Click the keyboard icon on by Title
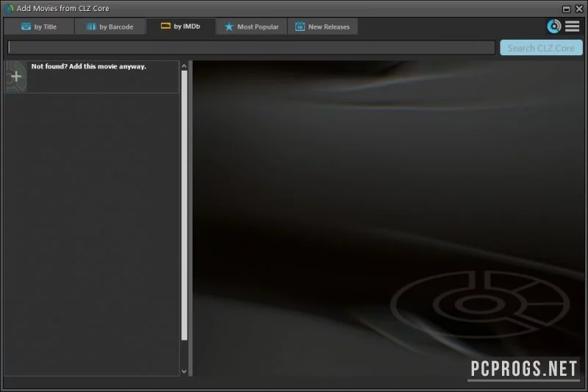 point(26,26)
